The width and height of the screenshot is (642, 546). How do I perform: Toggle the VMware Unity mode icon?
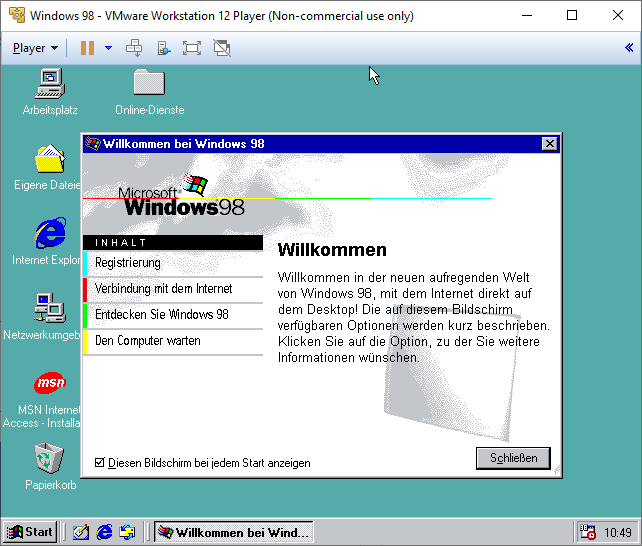point(222,48)
